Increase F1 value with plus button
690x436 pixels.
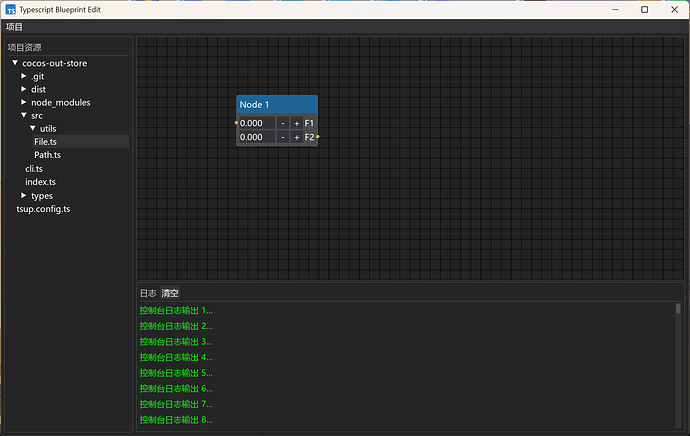click(297, 123)
